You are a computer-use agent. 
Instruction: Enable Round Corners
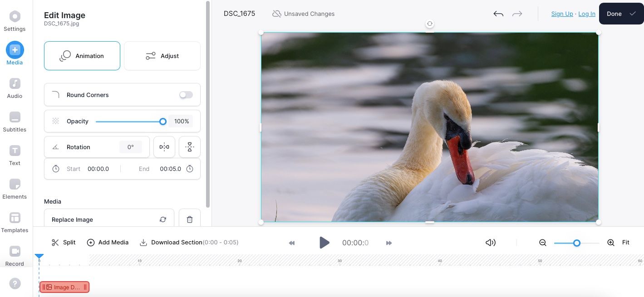coord(186,94)
